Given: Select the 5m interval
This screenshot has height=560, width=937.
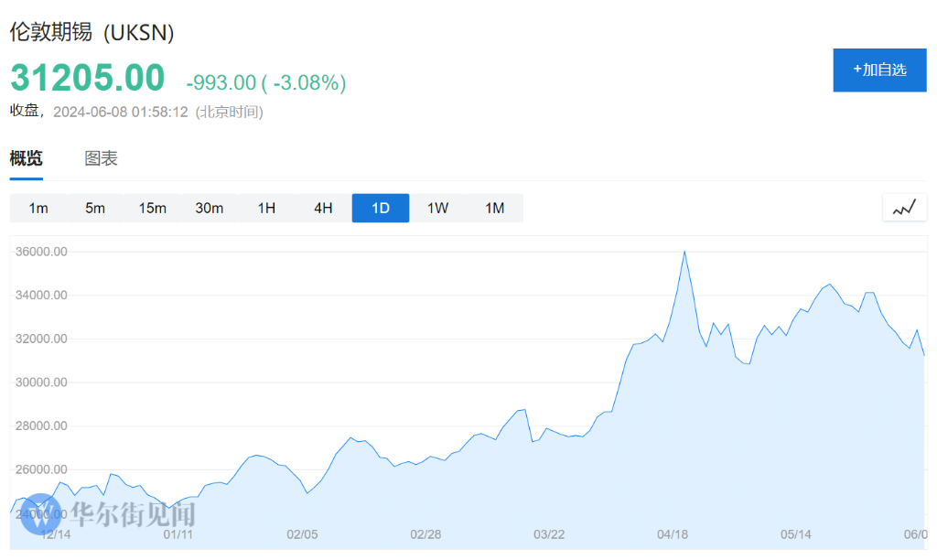Looking at the screenshot, I should tap(95, 208).
